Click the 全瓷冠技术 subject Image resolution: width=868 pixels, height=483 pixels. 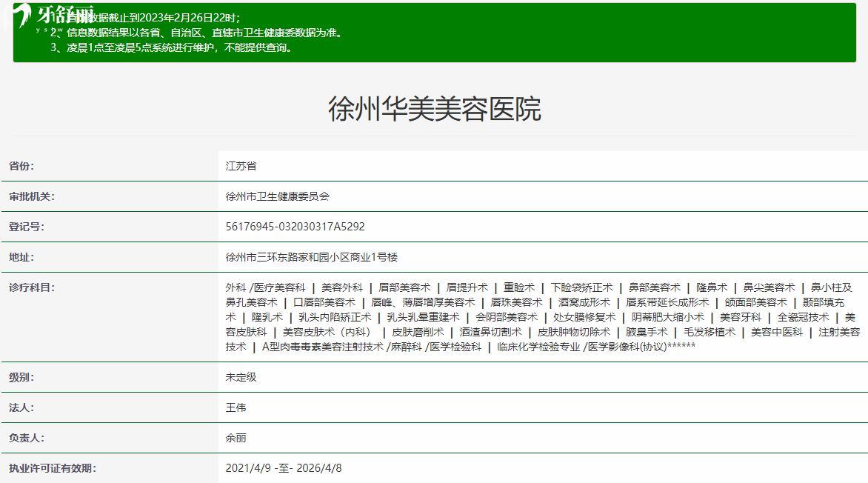[804, 317]
